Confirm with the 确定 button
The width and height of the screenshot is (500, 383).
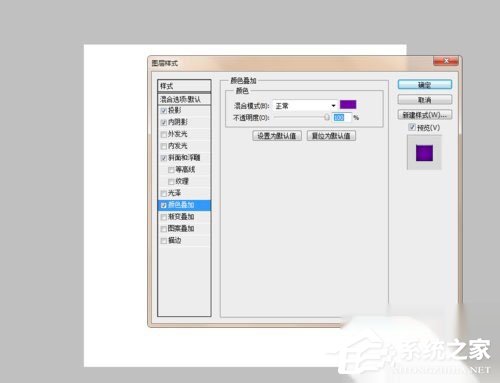pos(425,85)
